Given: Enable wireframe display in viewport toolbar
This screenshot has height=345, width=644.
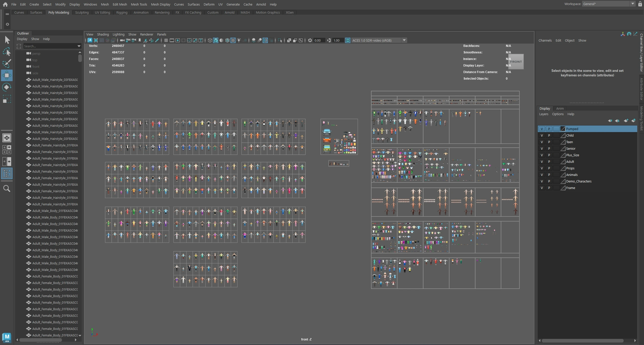Looking at the screenshot, I should (x=210, y=40).
